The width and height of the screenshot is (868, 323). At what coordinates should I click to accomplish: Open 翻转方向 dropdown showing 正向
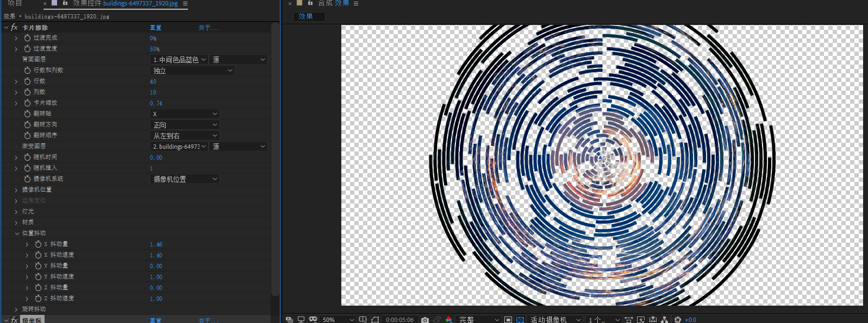pos(184,125)
